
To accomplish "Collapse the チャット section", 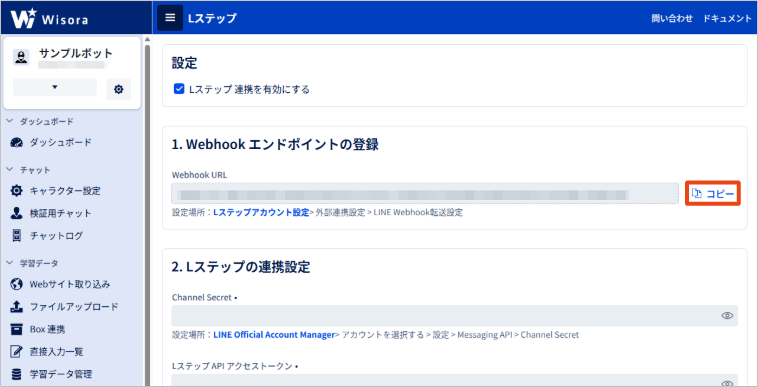I will coord(10,170).
